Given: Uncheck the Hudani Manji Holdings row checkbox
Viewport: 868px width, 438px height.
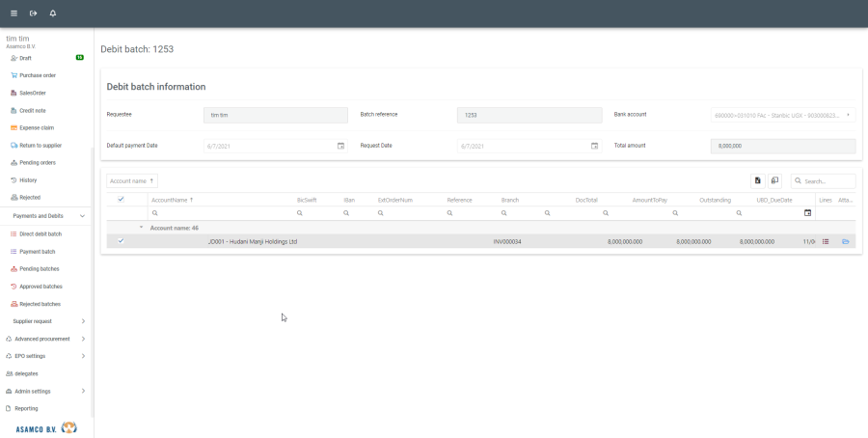Looking at the screenshot, I should [x=121, y=241].
